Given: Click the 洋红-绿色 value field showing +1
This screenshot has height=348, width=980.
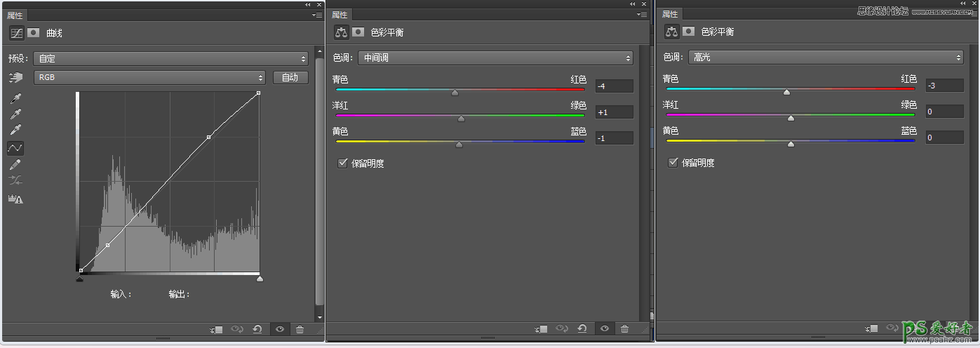Looking at the screenshot, I should pos(614,112).
